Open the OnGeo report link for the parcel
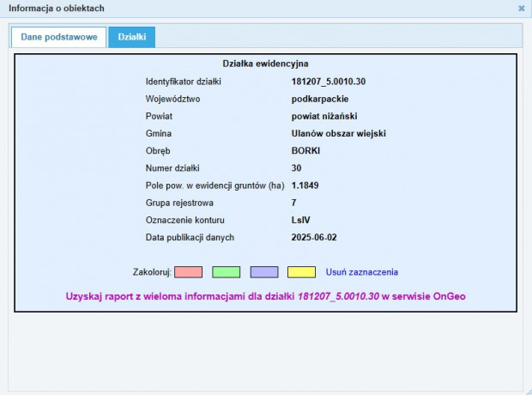 pos(266,296)
